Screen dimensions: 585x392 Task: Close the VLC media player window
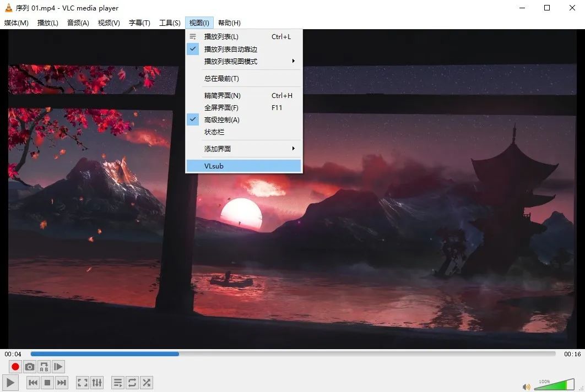[572, 8]
